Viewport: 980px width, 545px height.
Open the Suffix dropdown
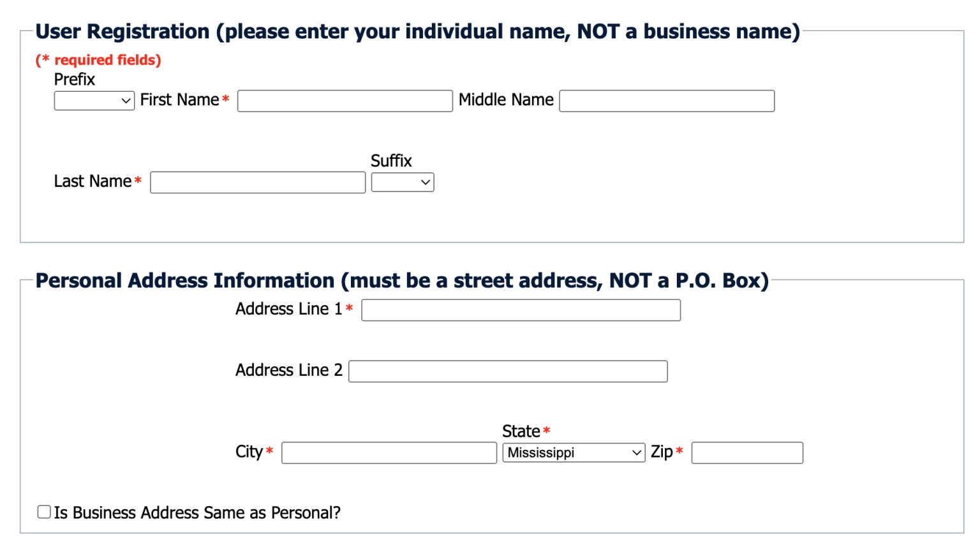tap(402, 182)
